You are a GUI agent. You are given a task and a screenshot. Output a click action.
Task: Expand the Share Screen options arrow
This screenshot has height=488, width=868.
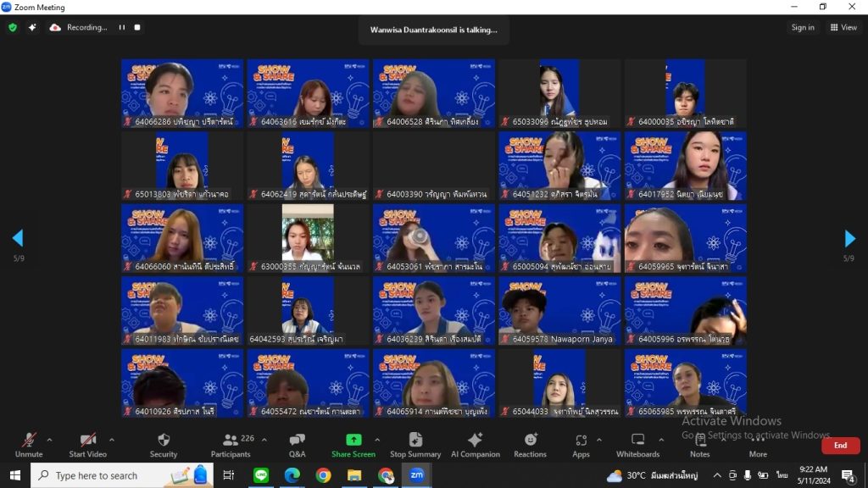click(x=377, y=441)
